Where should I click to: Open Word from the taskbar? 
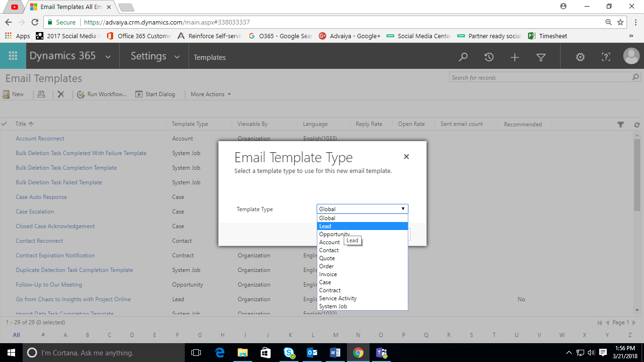coord(335,353)
